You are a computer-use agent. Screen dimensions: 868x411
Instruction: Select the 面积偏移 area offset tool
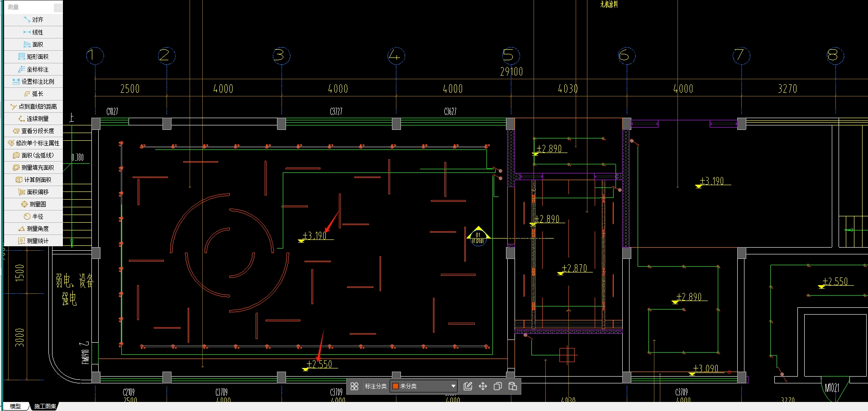point(33,192)
